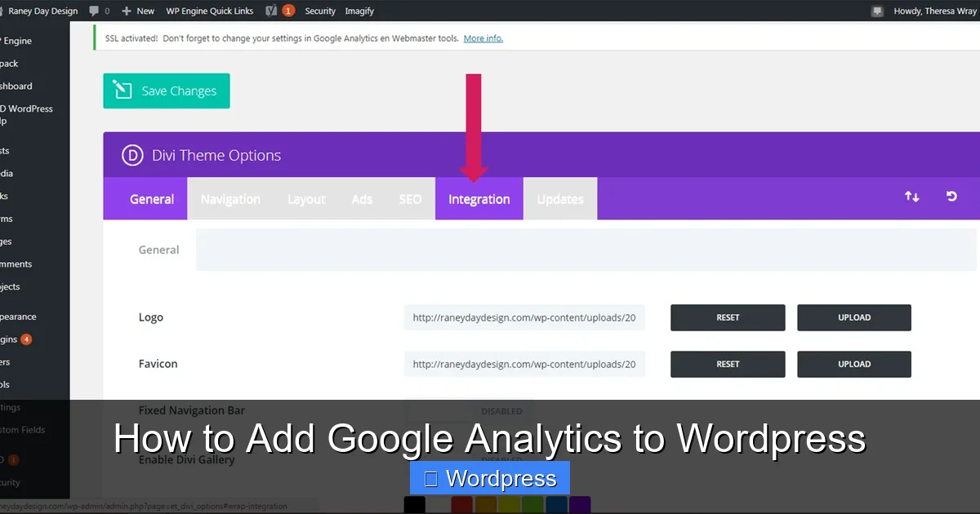Open Dashboard in the sidebar

pyautogui.click(x=16, y=86)
